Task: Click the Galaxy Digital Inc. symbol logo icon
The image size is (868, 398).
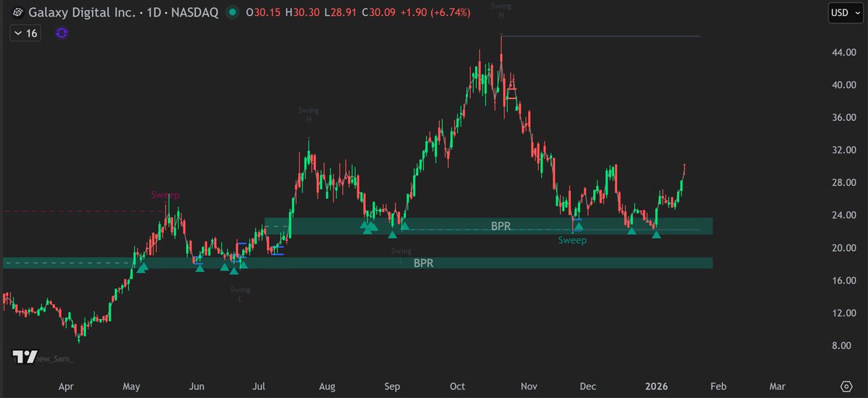Action: [17, 12]
